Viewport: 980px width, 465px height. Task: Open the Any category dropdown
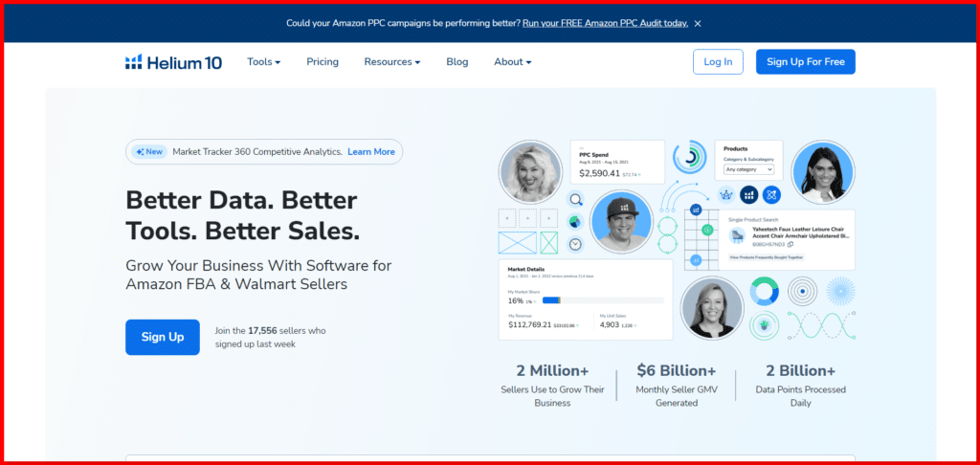coord(748,169)
